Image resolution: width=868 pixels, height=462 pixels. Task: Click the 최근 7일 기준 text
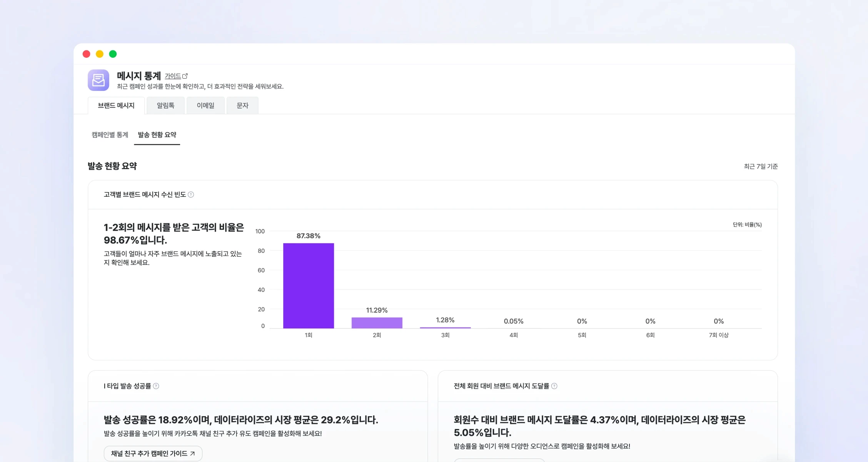click(761, 166)
